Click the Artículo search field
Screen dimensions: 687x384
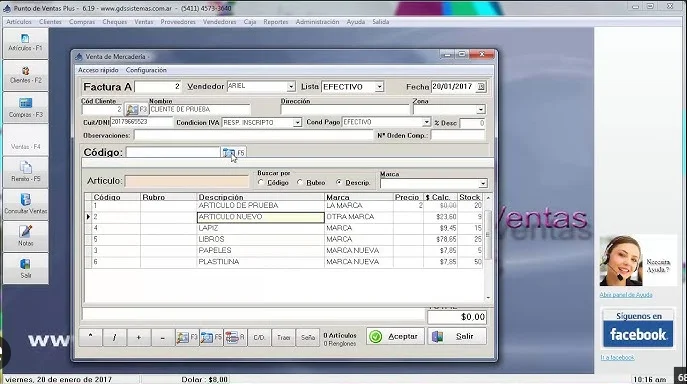tap(187, 181)
